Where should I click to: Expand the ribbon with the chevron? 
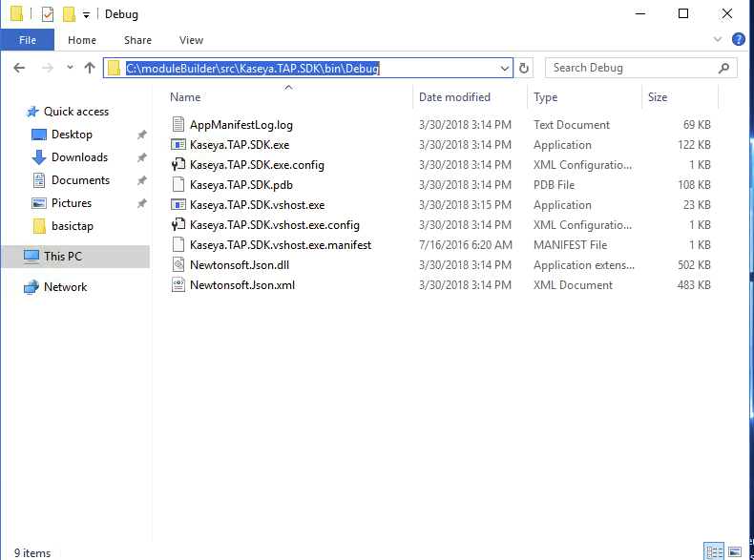(718, 39)
